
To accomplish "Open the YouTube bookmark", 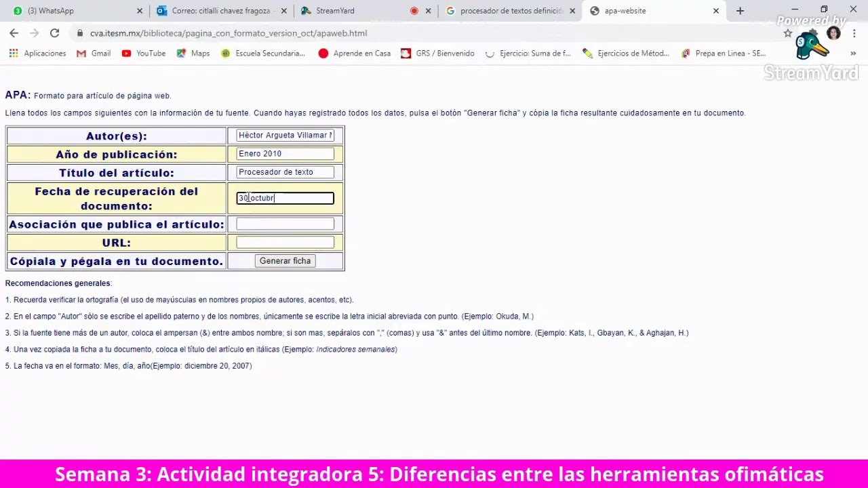I will pos(143,54).
